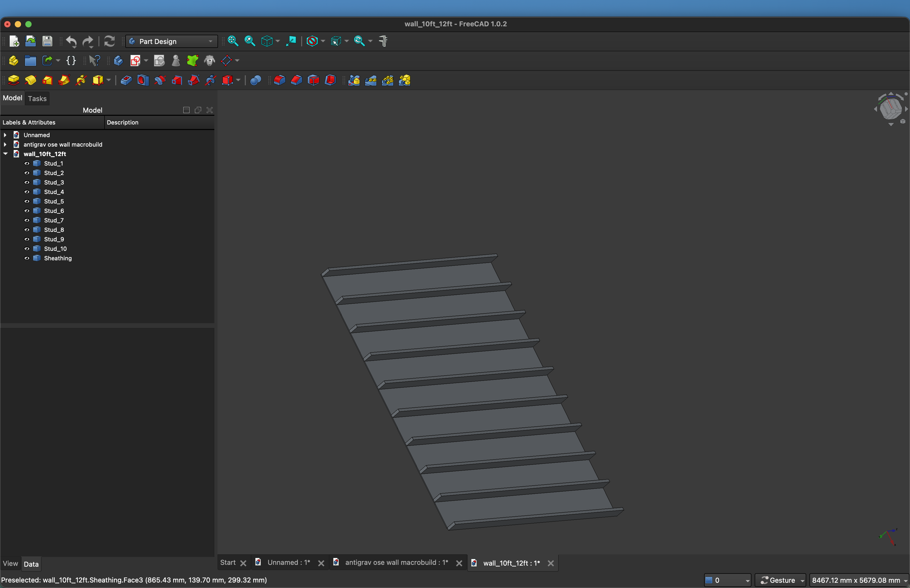Click the Pad tool icon

tap(14, 80)
